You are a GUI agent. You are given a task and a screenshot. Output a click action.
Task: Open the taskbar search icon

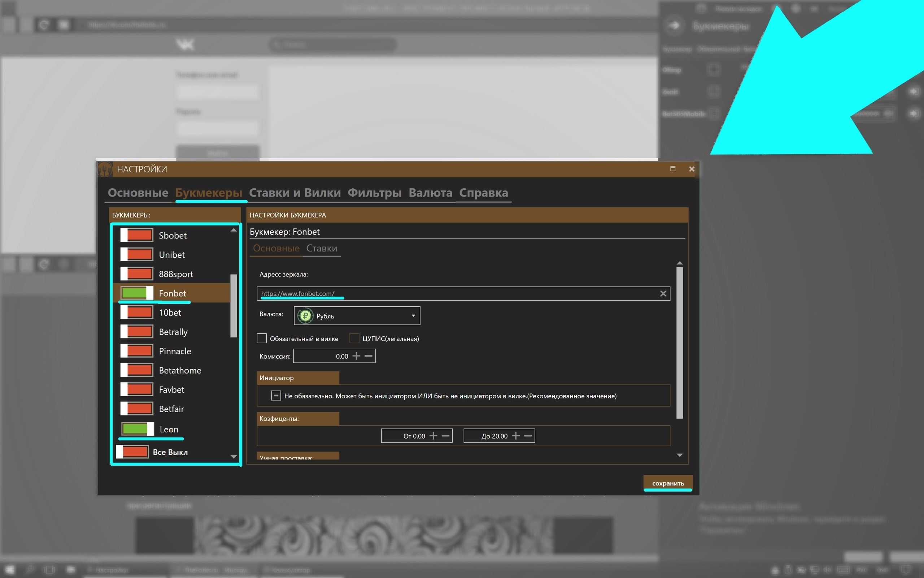click(30, 570)
